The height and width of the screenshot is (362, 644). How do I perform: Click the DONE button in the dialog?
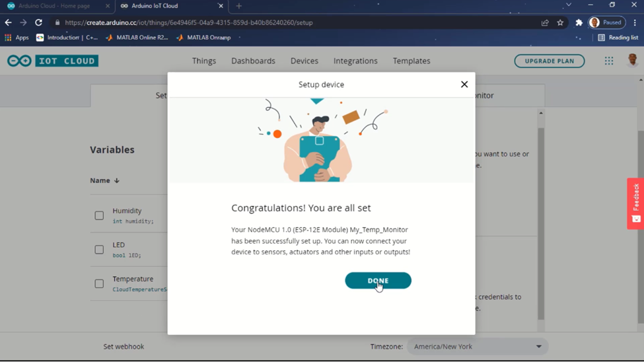click(x=378, y=281)
